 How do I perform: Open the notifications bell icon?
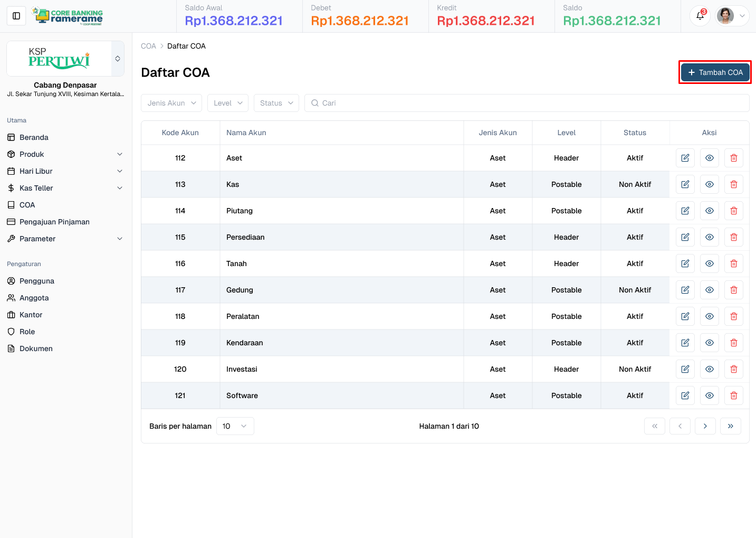pos(700,16)
